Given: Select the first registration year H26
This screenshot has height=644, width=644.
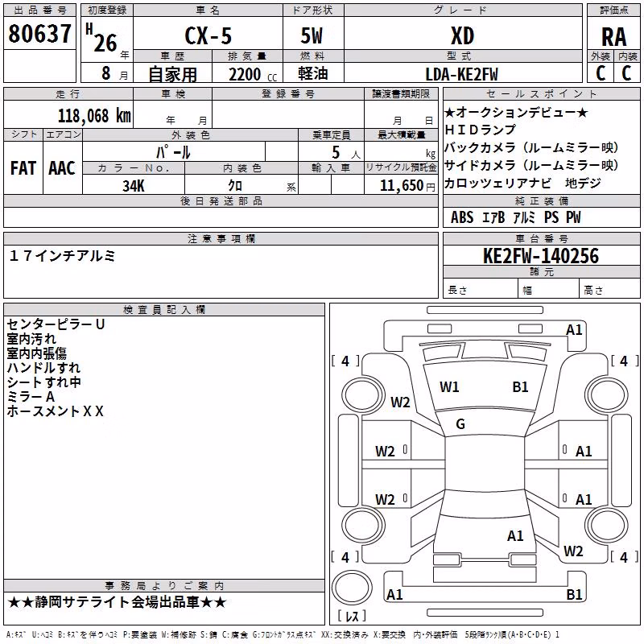Looking at the screenshot, I should [103, 39].
